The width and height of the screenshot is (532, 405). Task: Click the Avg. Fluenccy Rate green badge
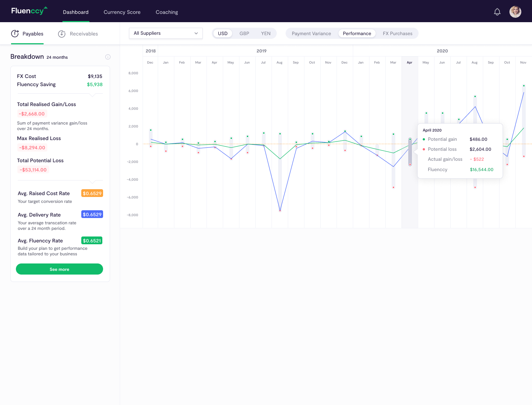pos(92,241)
